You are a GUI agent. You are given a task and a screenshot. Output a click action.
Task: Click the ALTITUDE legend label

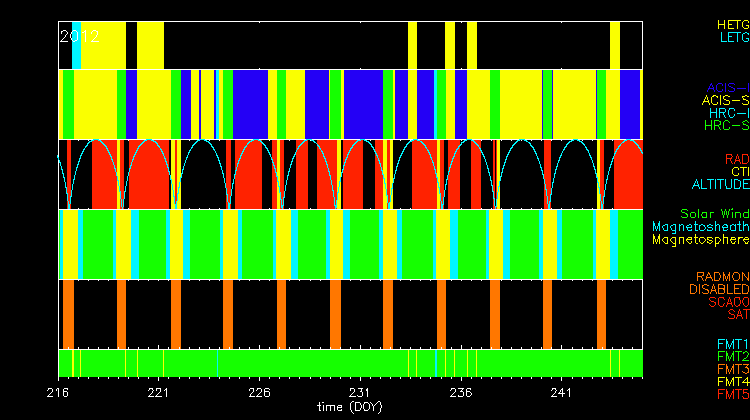coord(720,185)
